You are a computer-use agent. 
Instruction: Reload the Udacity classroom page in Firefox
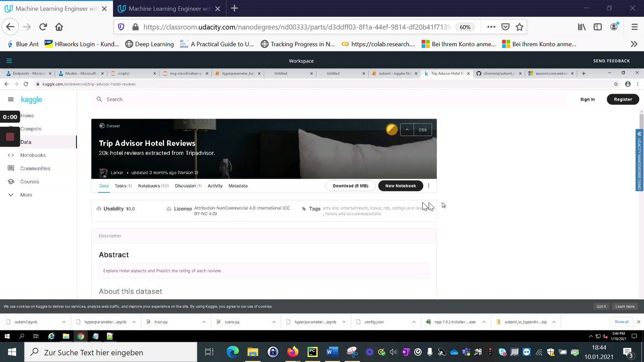[x=43, y=27]
